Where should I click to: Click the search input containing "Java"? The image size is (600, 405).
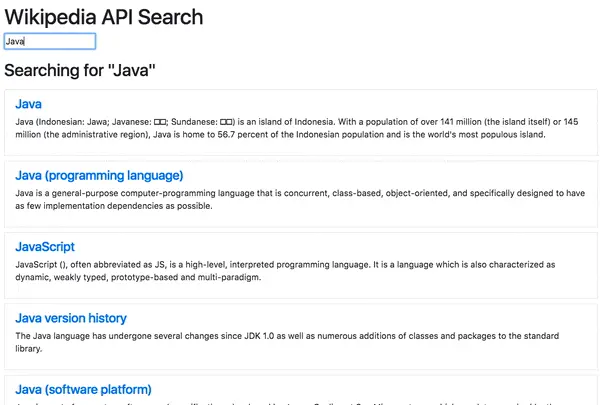click(x=50, y=42)
